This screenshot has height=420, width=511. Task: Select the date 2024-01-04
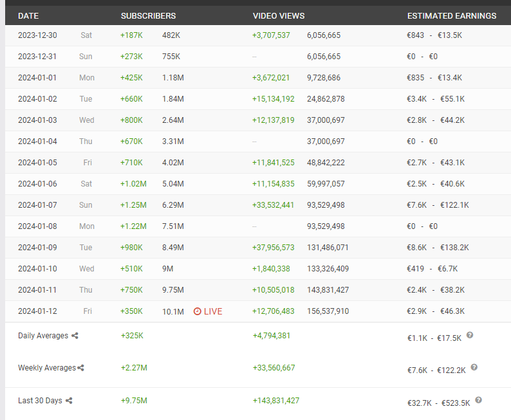(x=37, y=141)
